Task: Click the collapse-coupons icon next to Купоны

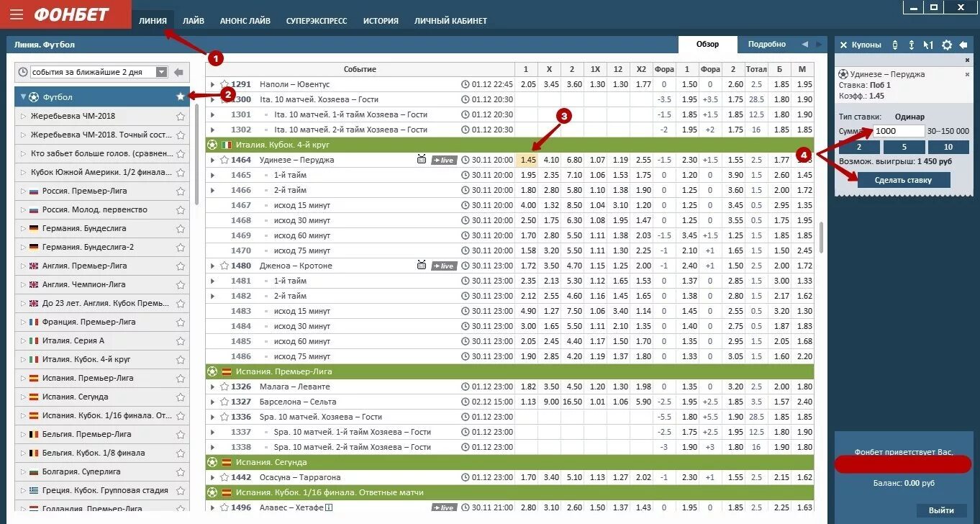Action: click(895, 45)
